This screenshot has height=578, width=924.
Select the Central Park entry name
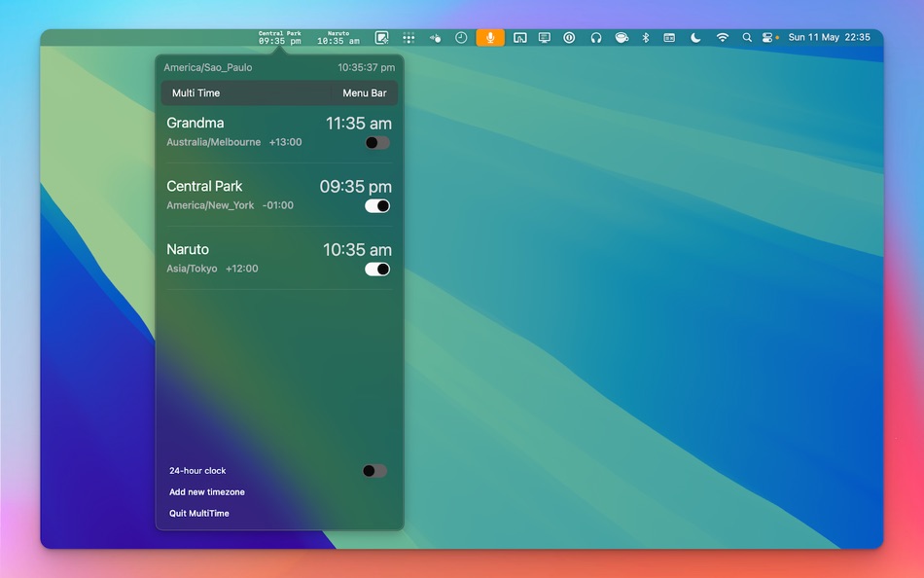tap(204, 187)
